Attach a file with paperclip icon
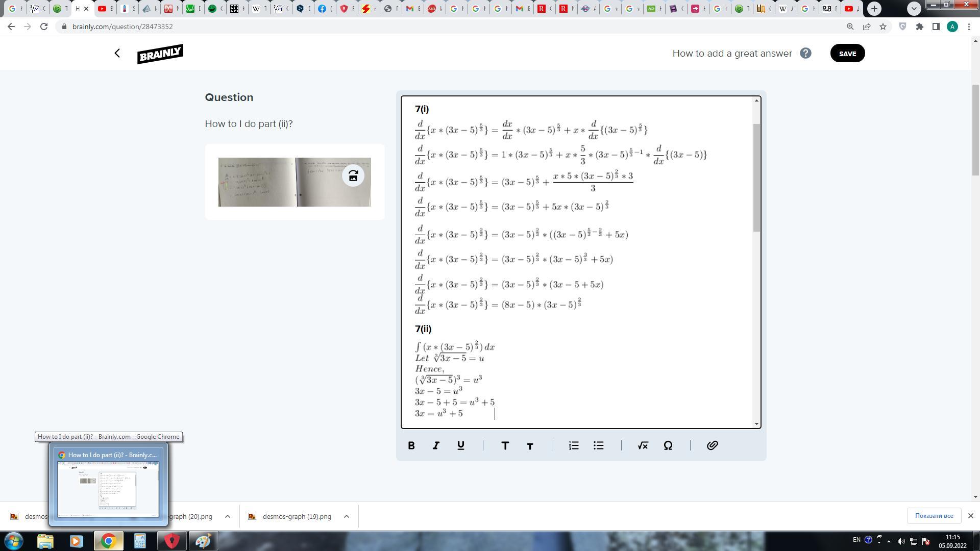The width and height of the screenshot is (980, 551). 712,445
